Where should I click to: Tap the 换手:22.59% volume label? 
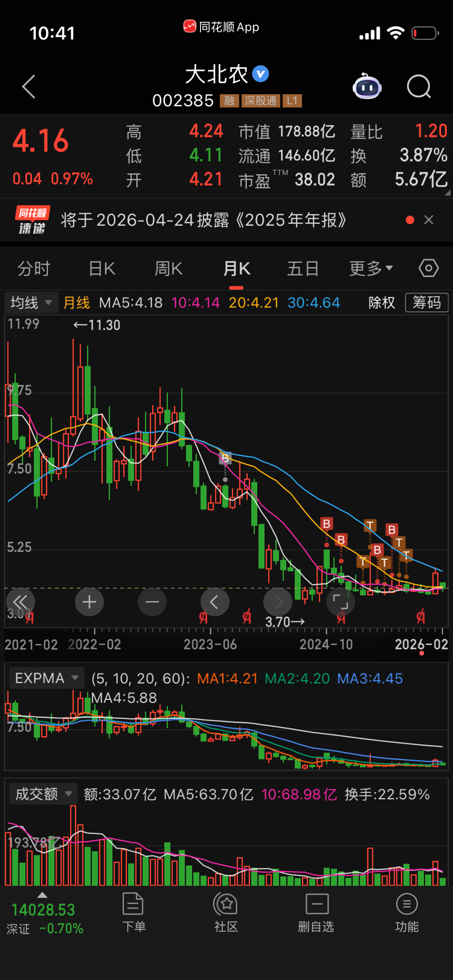click(387, 794)
